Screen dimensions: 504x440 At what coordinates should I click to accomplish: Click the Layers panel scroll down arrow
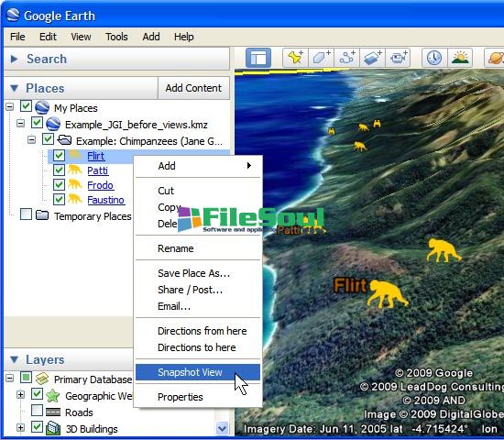tap(223, 428)
